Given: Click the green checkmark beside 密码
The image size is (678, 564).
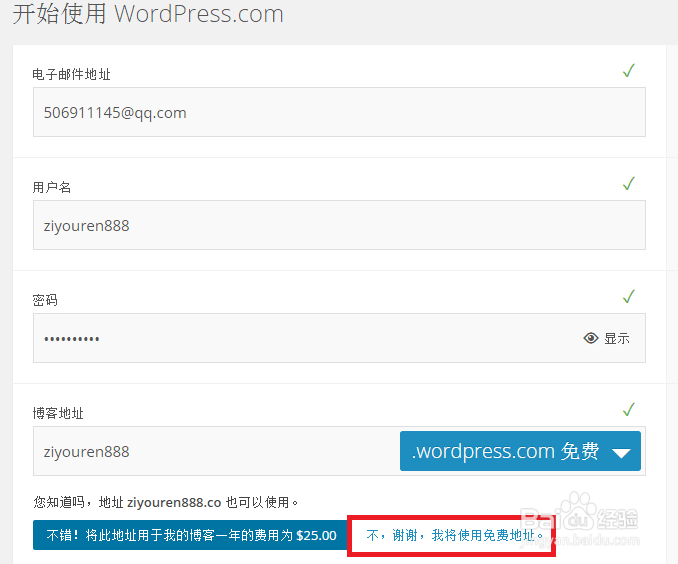Looking at the screenshot, I should coord(629,296).
